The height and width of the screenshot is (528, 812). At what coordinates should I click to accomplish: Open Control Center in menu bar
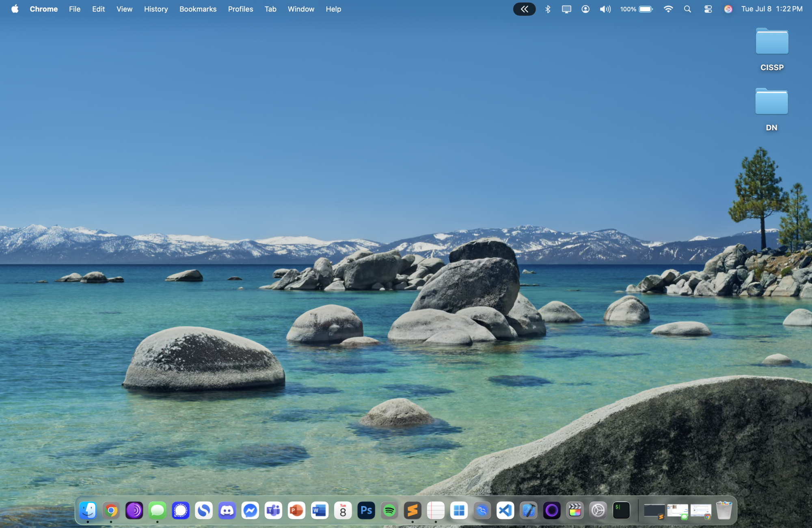click(708, 9)
